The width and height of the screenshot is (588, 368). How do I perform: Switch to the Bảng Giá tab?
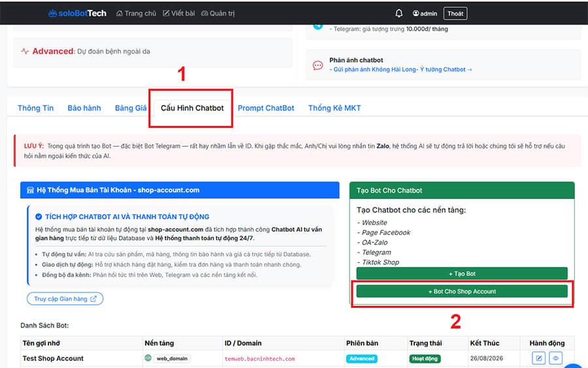pyautogui.click(x=131, y=108)
